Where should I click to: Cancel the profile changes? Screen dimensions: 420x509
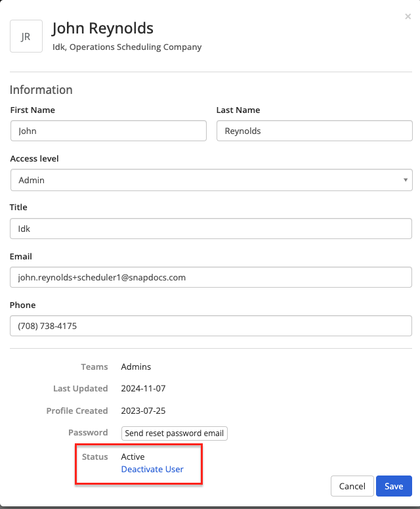pos(352,486)
